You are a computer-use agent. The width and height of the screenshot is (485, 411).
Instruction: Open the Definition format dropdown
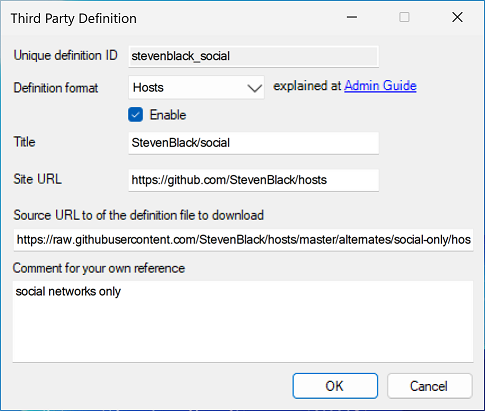(196, 88)
